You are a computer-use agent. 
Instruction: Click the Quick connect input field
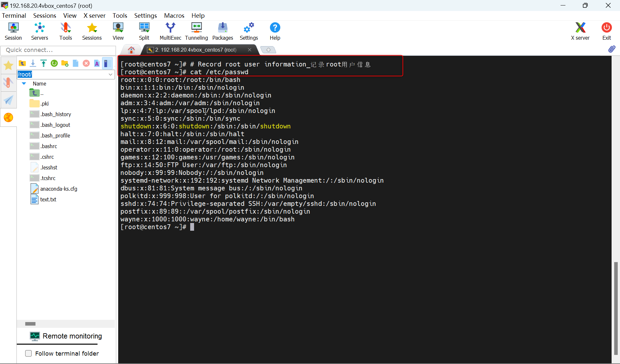pyautogui.click(x=58, y=50)
